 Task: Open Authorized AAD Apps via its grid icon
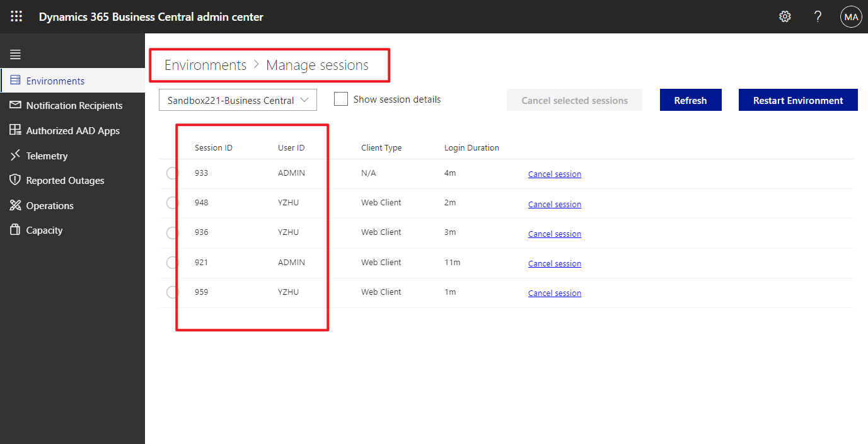click(15, 130)
